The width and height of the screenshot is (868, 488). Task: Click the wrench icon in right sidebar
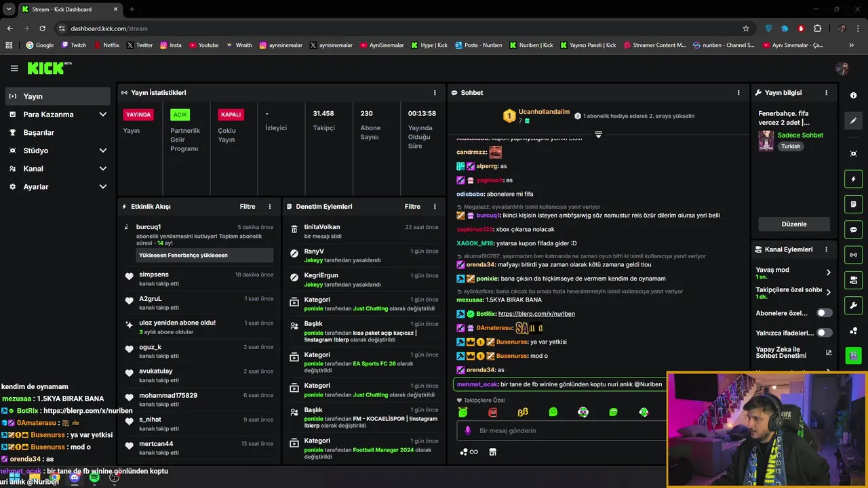tap(853, 305)
